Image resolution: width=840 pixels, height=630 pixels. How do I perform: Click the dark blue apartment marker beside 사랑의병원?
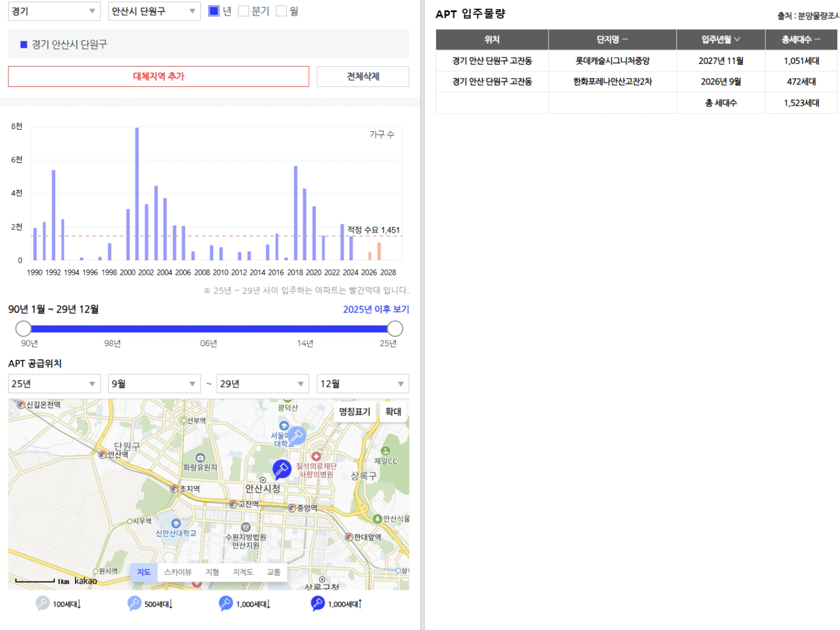282,469
